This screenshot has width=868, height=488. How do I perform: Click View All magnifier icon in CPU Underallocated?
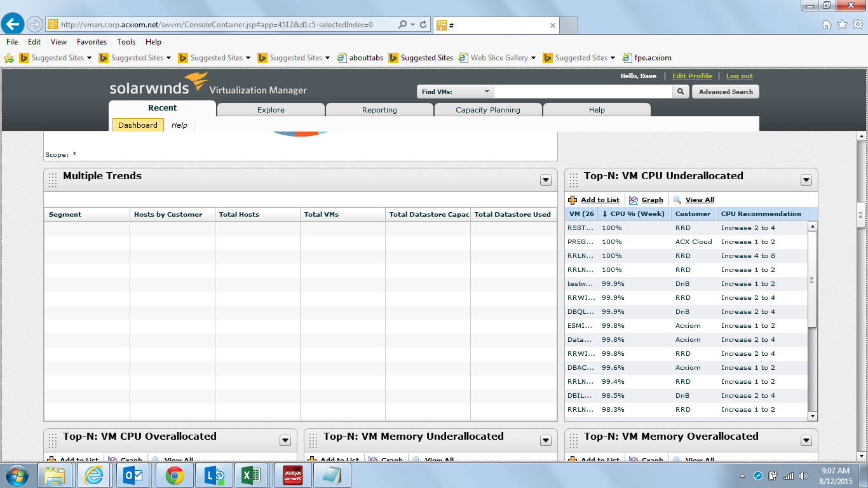click(x=677, y=200)
